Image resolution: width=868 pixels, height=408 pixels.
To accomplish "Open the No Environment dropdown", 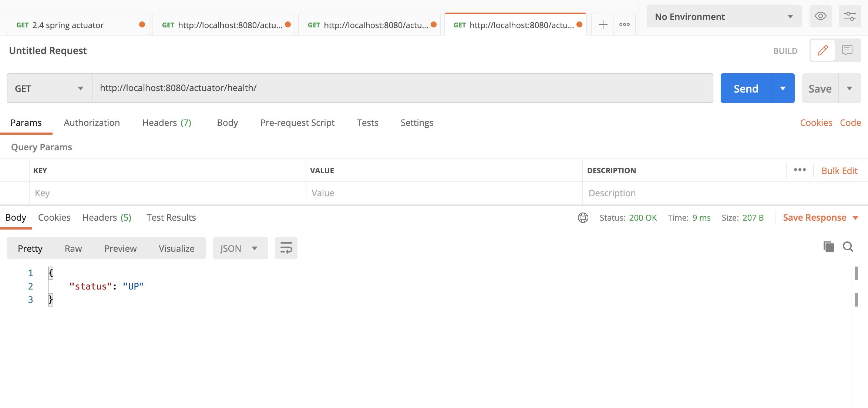I will click(x=724, y=17).
